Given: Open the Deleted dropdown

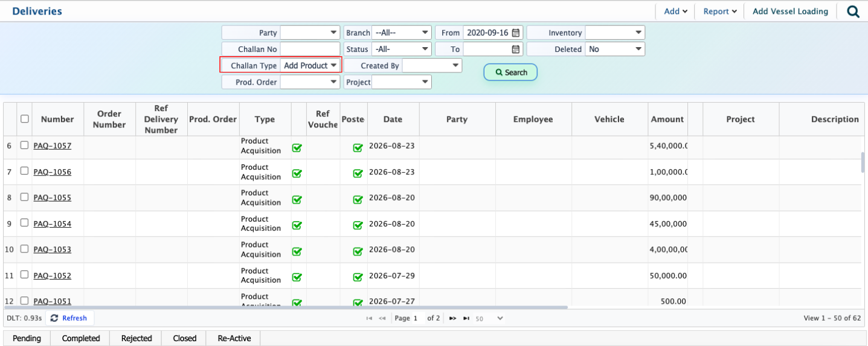Looking at the screenshot, I should pos(615,49).
